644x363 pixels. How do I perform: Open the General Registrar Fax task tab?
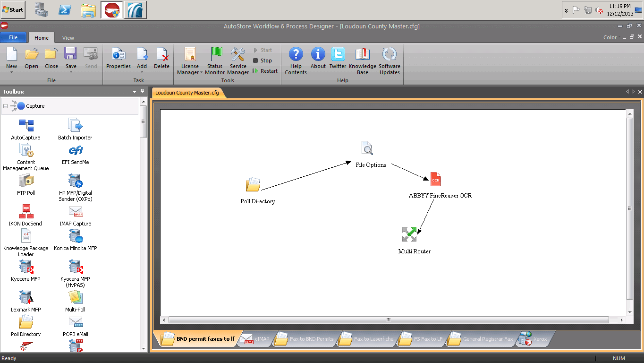point(481,339)
